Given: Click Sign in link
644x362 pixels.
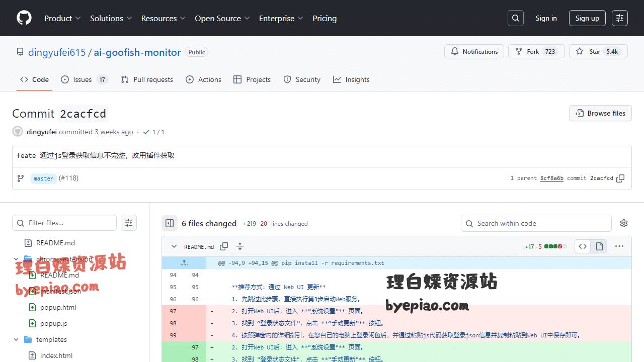Looking at the screenshot, I should [x=546, y=18].
